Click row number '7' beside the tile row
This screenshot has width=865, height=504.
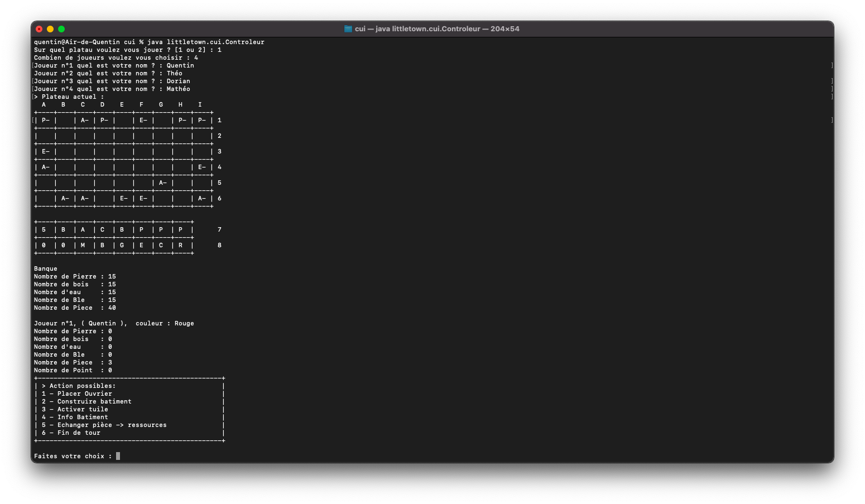tap(219, 229)
